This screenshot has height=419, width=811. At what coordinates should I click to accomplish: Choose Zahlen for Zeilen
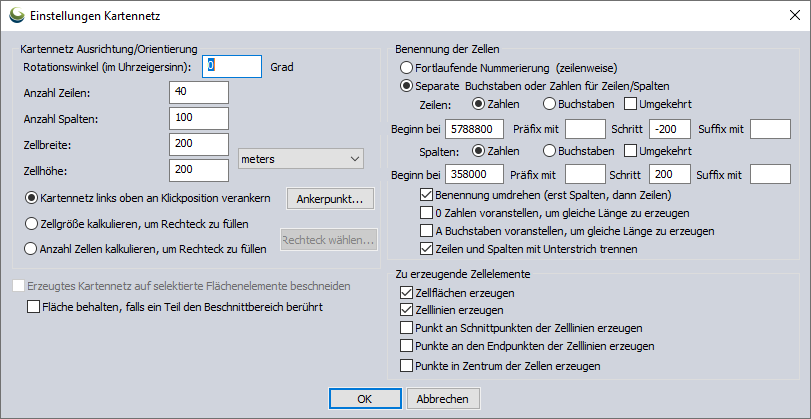tap(495, 104)
